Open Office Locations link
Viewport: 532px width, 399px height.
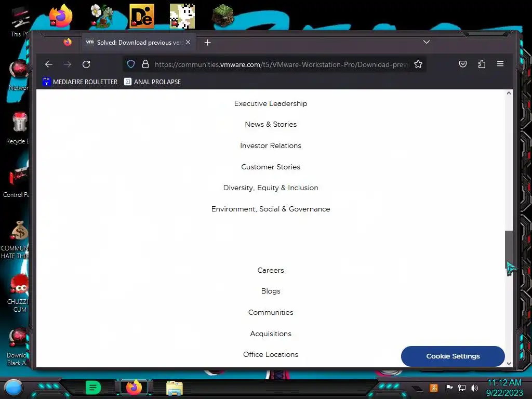coord(271,354)
